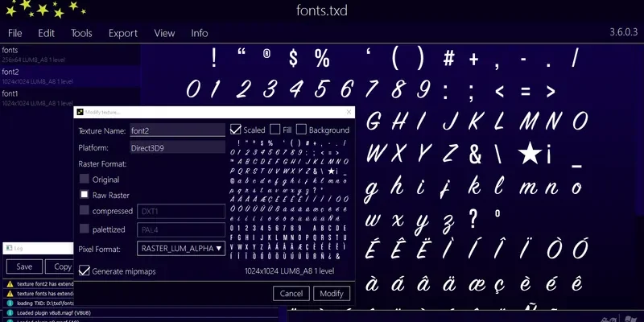The height and width of the screenshot is (322, 644).
Task: Select the 'font2' texture in the list
Action: [70, 76]
